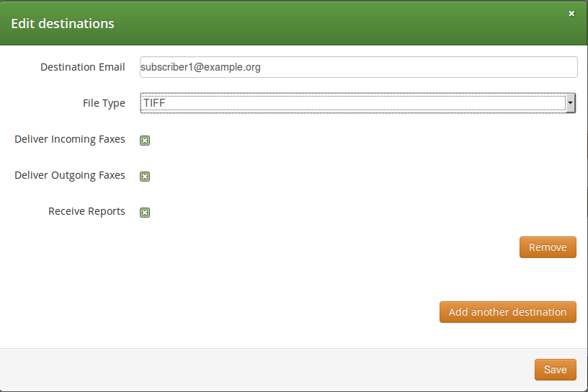588x392 pixels.
Task: Select the TIFF value in File Type
Action: (x=155, y=103)
